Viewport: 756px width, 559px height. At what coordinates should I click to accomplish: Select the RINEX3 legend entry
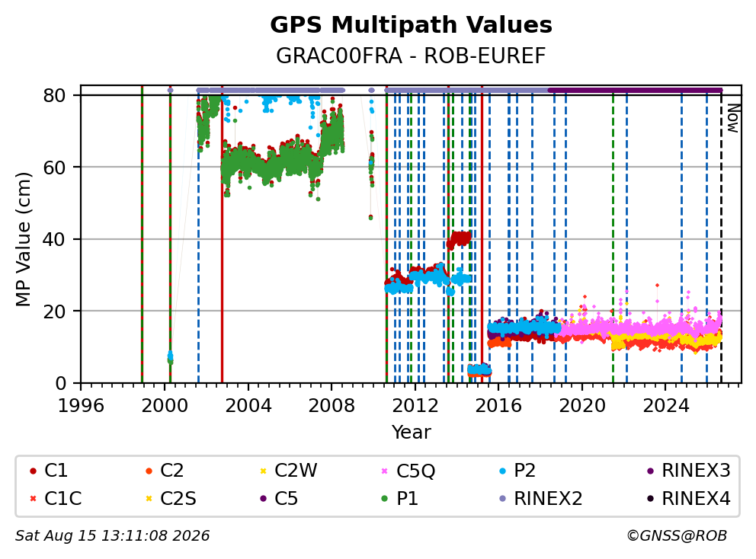[x=689, y=471]
